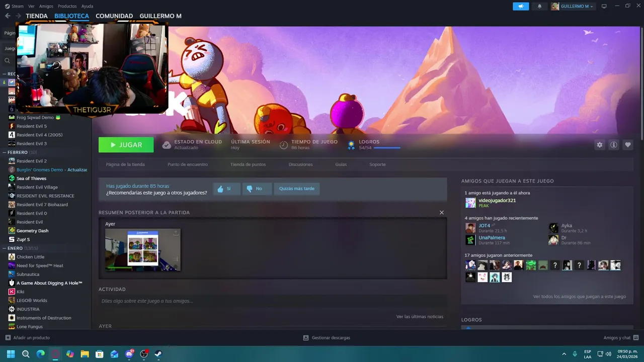Screen dimensions: 644x362
Task: Open GUILLERMO M profile section in navigation
Action: click(x=160, y=16)
